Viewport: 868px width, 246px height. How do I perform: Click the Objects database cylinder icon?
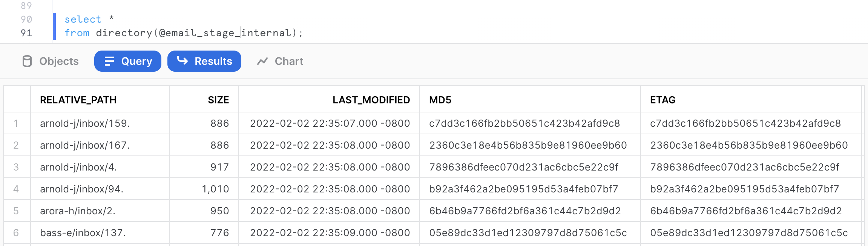(27, 61)
